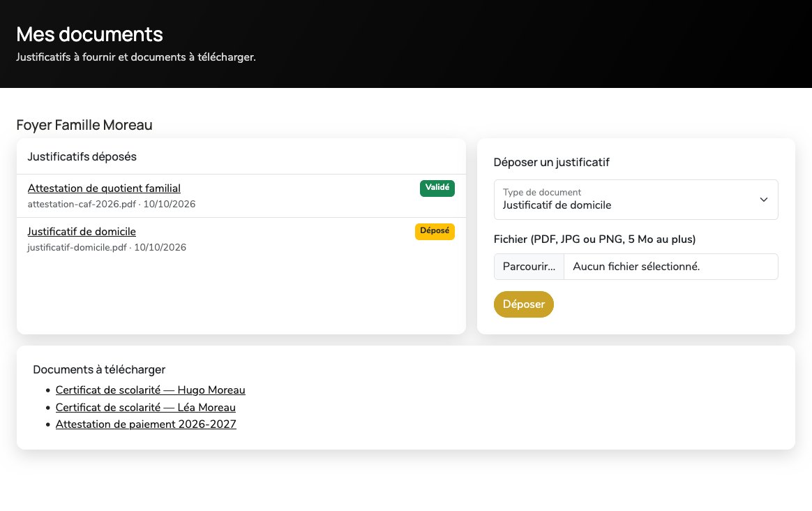Download Certificat de scolarité — Hugo Moreau

click(x=150, y=390)
